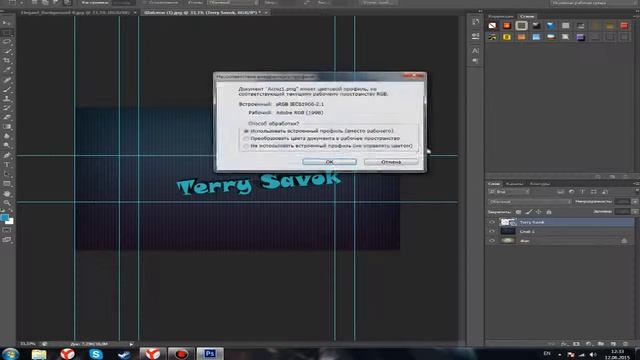This screenshot has width=640, height=360.
Task: Open the layer opacity slider arrow
Action: click(635, 202)
